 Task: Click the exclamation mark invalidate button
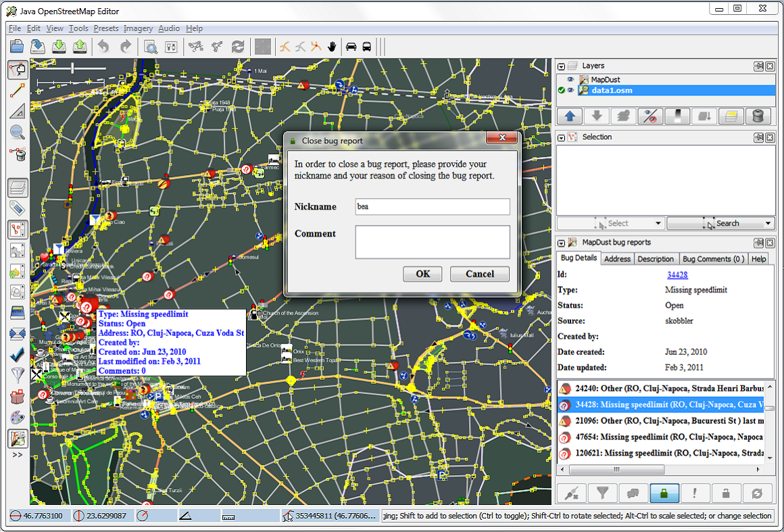pos(695,493)
